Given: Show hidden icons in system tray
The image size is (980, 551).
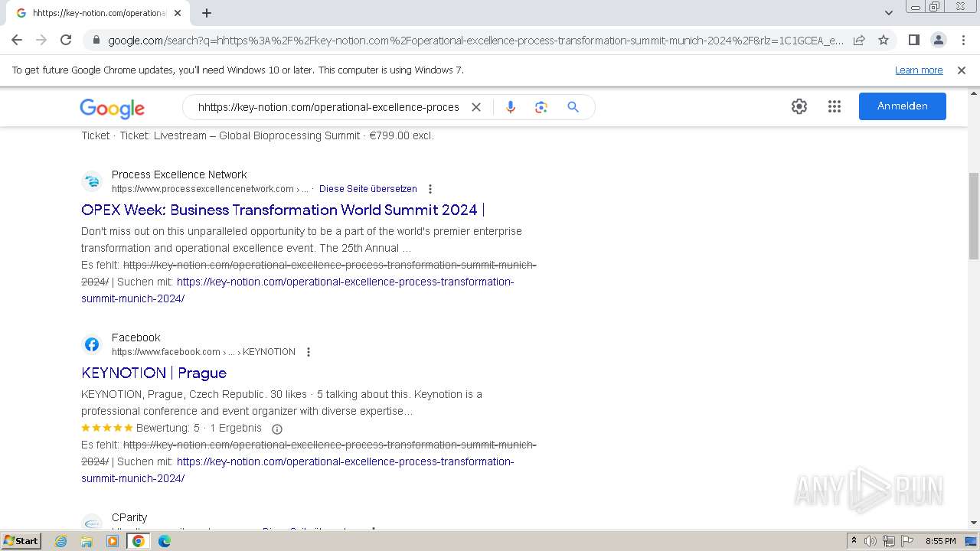Looking at the screenshot, I should pos(854,541).
